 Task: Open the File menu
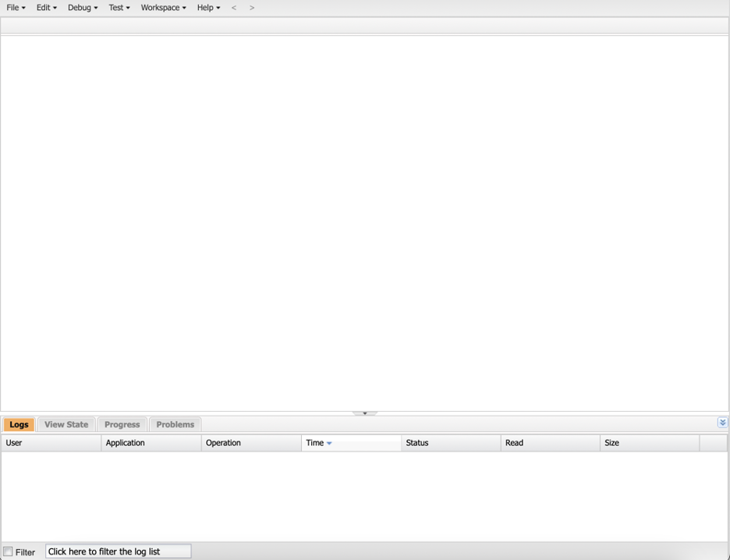pos(16,8)
